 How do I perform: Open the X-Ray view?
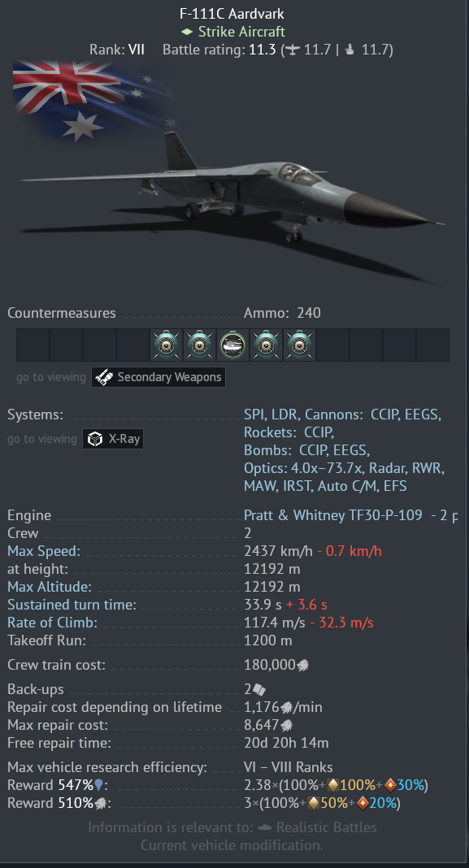[x=113, y=439]
